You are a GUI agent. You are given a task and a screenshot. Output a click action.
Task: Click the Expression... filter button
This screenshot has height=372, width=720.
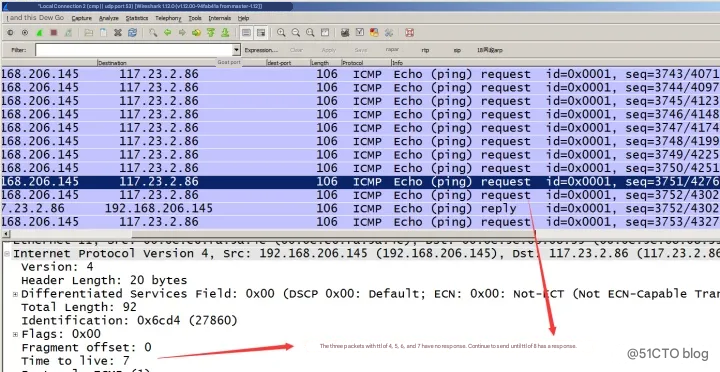click(x=261, y=50)
